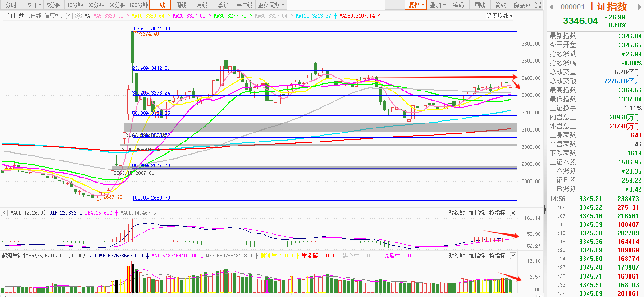The height and width of the screenshot is (297, 644).
Task: Open the gear settings icon beside MA
Action: point(78,16)
